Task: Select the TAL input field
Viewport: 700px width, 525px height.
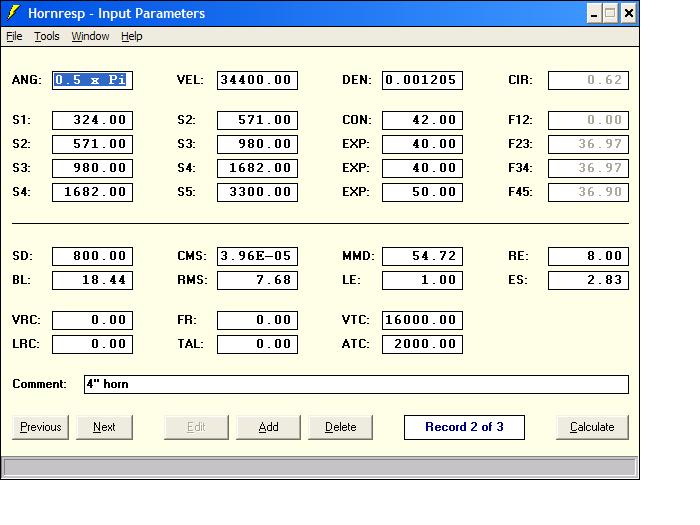Action: pyautogui.click(x=257, y=345)
